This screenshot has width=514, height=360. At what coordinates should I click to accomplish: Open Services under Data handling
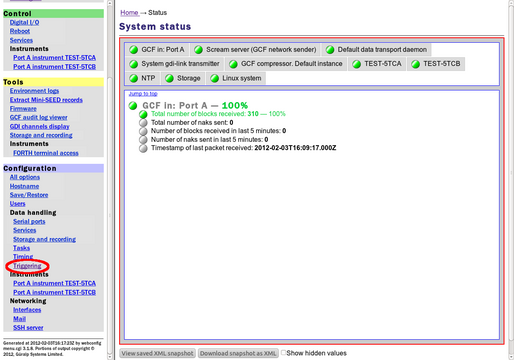pyautogui.click(x=25, y=230)
